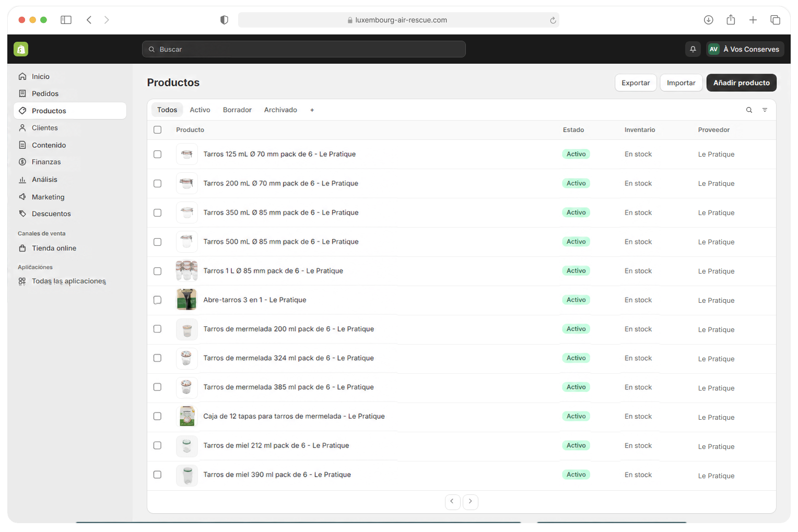Open Tienda online sales channel

point(70,249)
